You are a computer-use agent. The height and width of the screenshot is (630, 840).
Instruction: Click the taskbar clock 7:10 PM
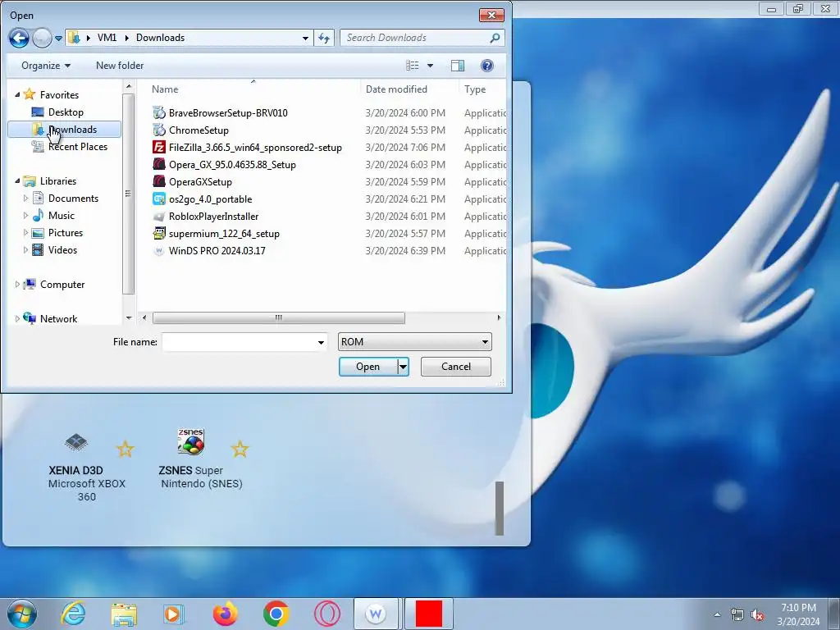[798, 608]
